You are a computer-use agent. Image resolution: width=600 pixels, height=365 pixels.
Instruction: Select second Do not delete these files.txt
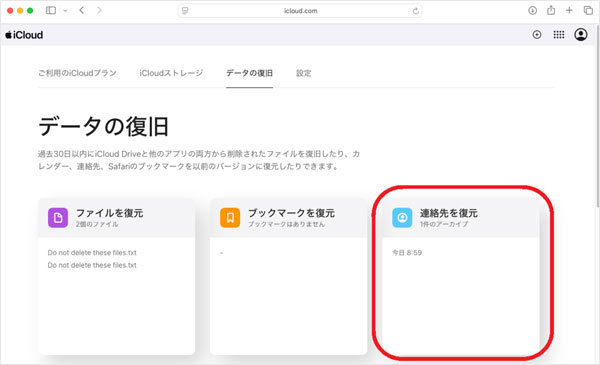pyautogui.click(x=92, y=265)
